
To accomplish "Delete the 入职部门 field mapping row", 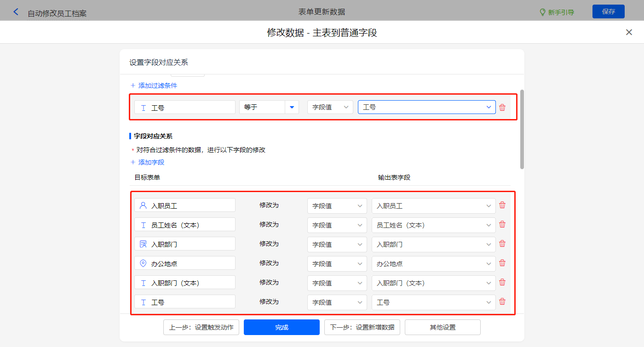I will (502, 244).
